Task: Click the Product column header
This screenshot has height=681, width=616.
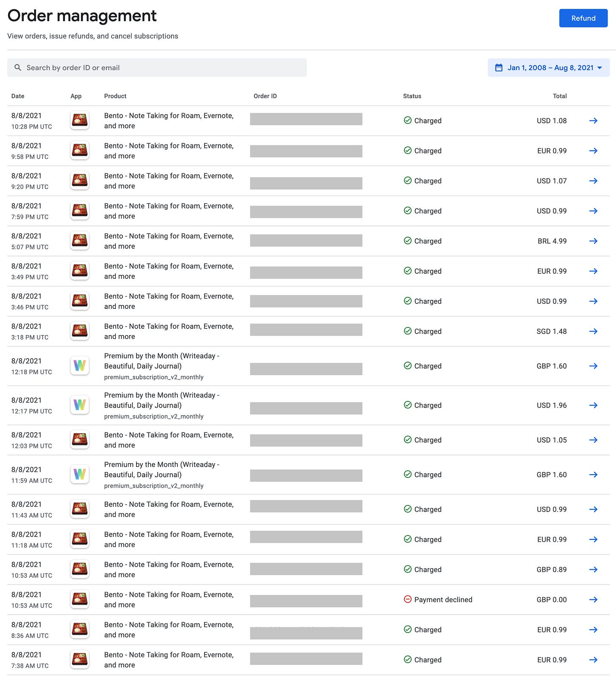Action: click(115, 96)
